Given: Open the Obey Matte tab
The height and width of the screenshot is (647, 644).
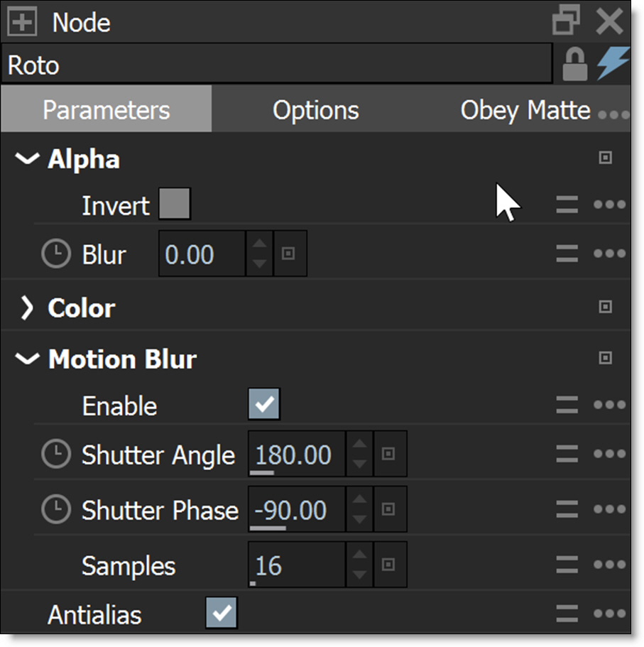Looking at the screenshot, I should (x=525, y=110).
